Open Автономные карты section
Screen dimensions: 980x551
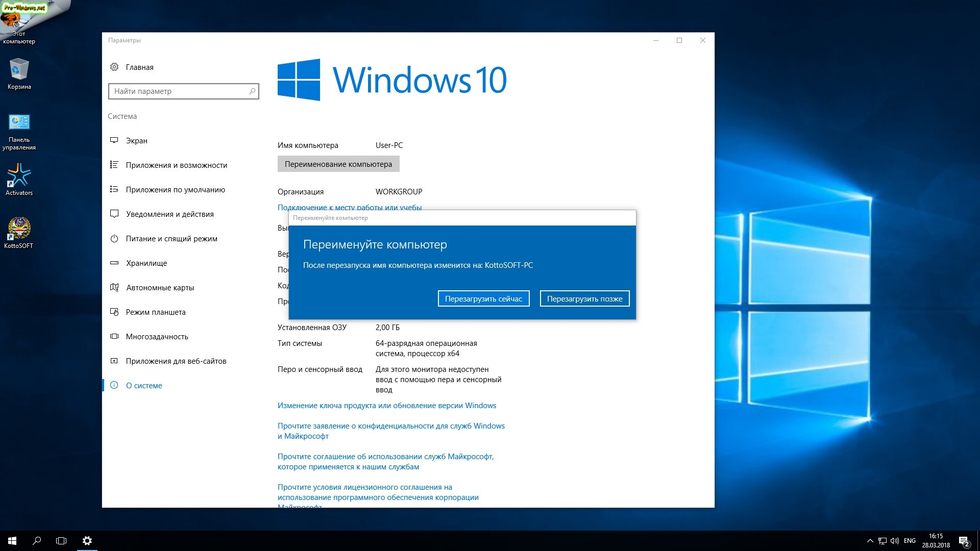coord(160,288)
